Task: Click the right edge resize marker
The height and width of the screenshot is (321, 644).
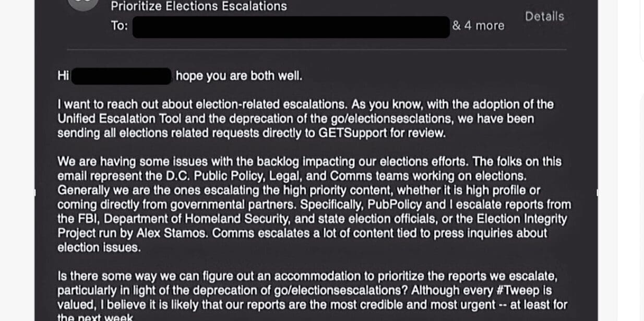Action: tap(597, 193)
